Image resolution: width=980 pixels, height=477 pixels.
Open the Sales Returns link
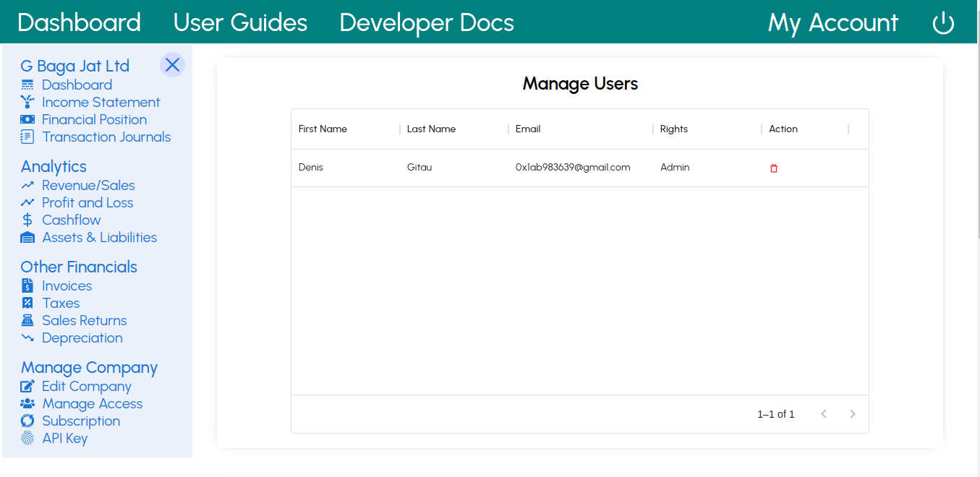[85, 321]
